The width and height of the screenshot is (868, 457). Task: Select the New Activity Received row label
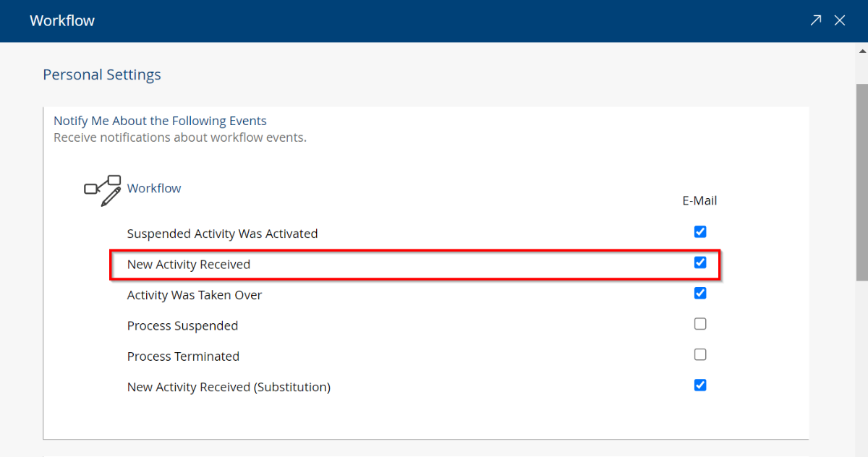[189, 265]
